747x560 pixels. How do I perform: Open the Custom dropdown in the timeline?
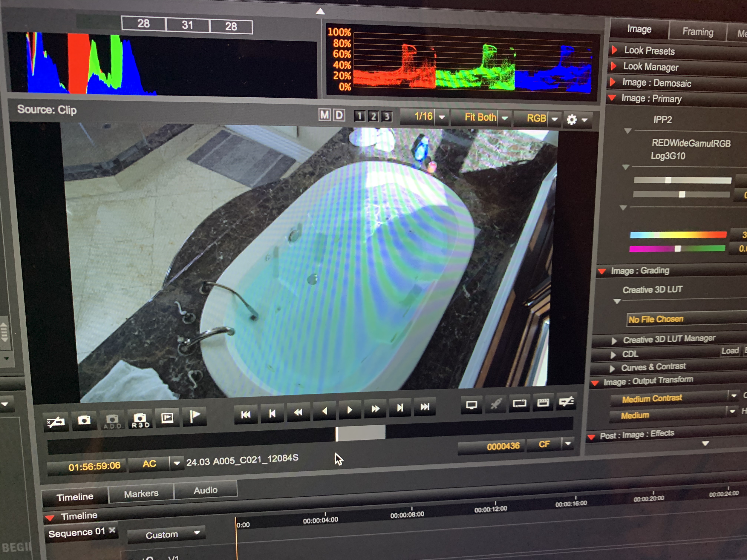(166, 534)
